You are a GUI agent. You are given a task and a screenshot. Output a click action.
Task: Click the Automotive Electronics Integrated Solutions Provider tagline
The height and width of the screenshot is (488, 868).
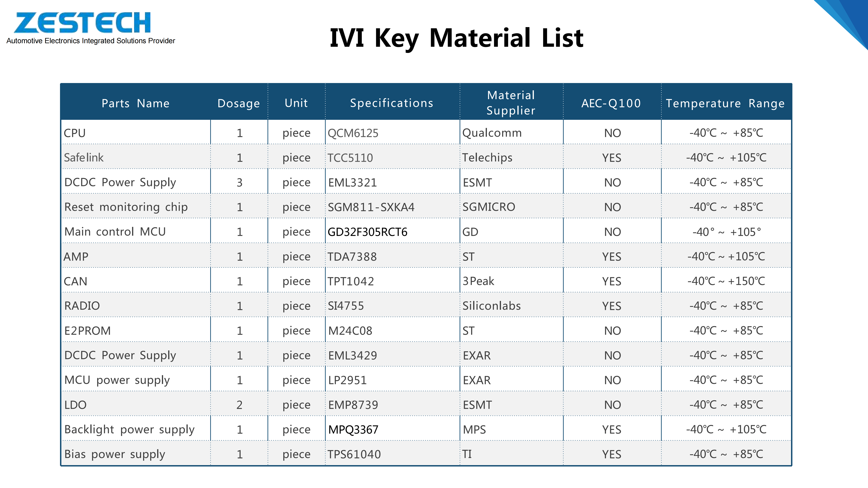(x=91, y=41)
